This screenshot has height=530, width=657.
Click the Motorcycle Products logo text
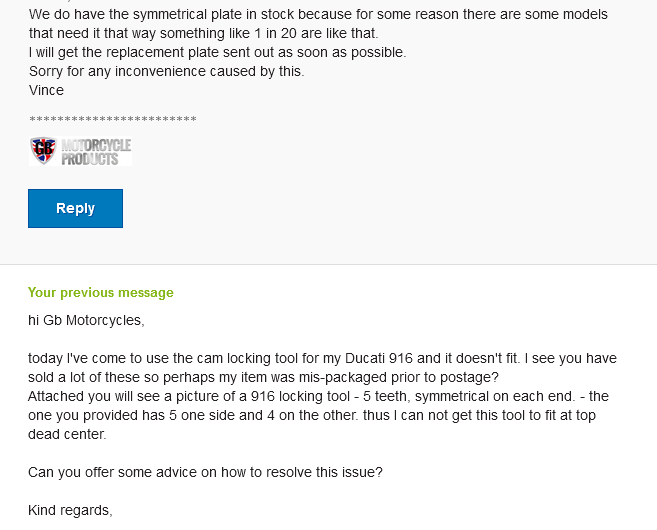pos(96,152)
